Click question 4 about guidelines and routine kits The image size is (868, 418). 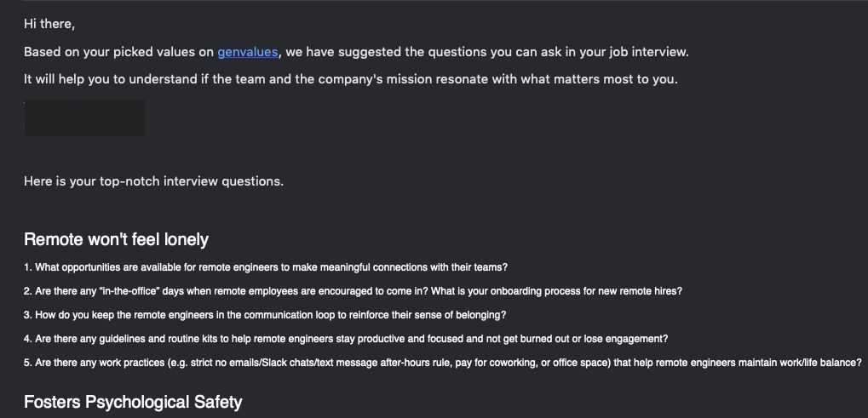click(346, 339)
